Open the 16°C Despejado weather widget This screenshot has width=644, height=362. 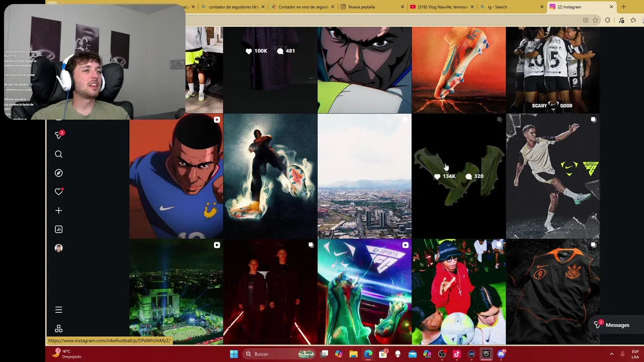pos(67,354)
